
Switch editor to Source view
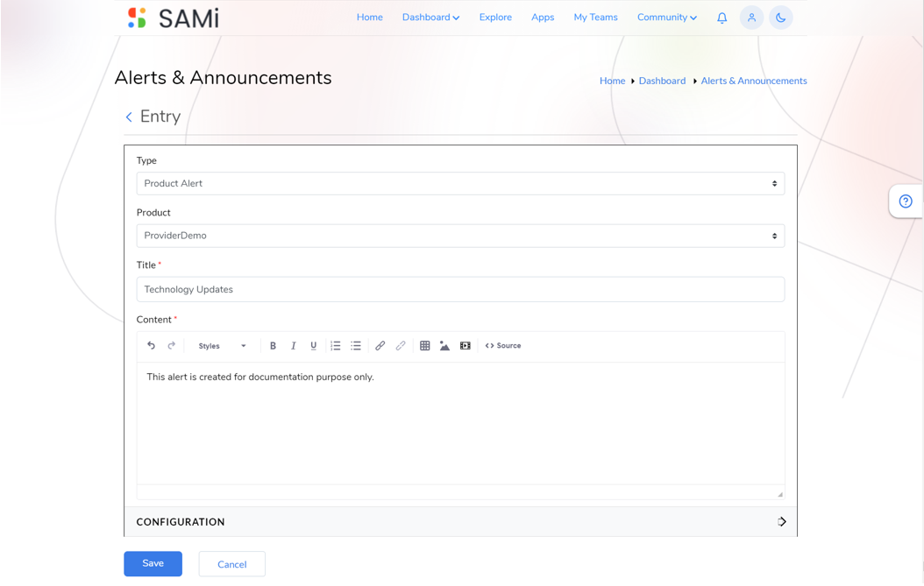click(503, 346)
